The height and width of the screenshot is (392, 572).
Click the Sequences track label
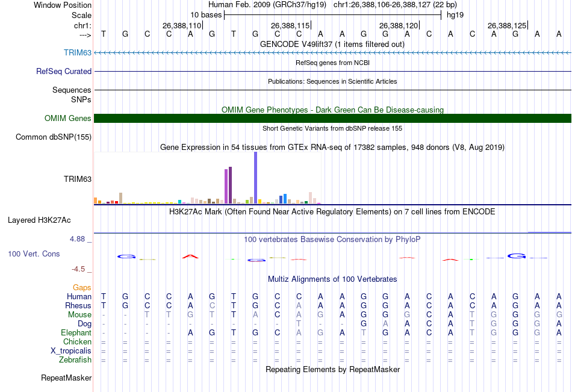coord(72,90)
